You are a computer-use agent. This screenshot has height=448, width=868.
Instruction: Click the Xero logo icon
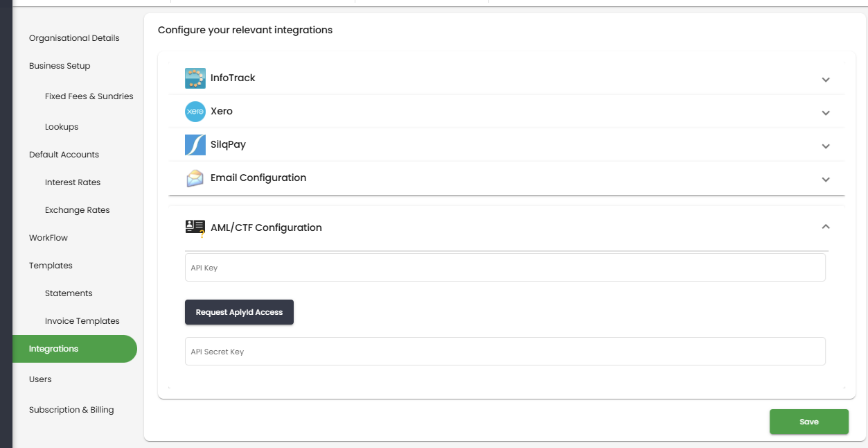[195, 112]
